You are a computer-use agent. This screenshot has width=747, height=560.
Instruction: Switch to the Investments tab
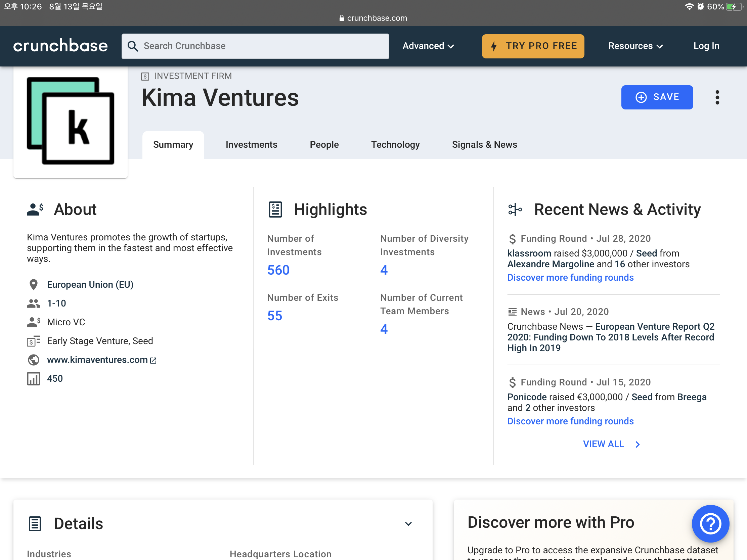pos(252,145)
